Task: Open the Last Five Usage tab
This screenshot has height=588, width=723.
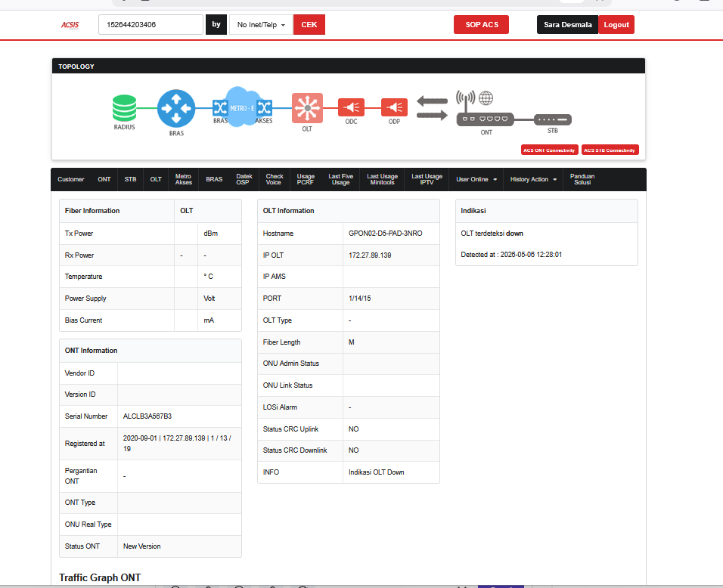Action: [341, 179]
